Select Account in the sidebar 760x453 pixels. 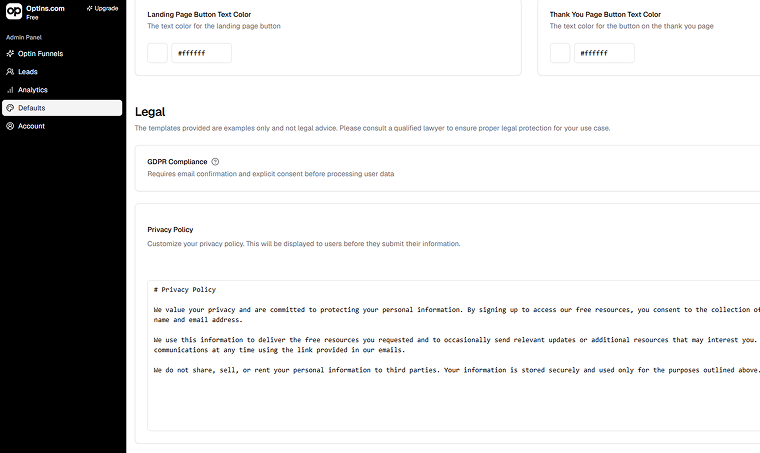(31, 126)
